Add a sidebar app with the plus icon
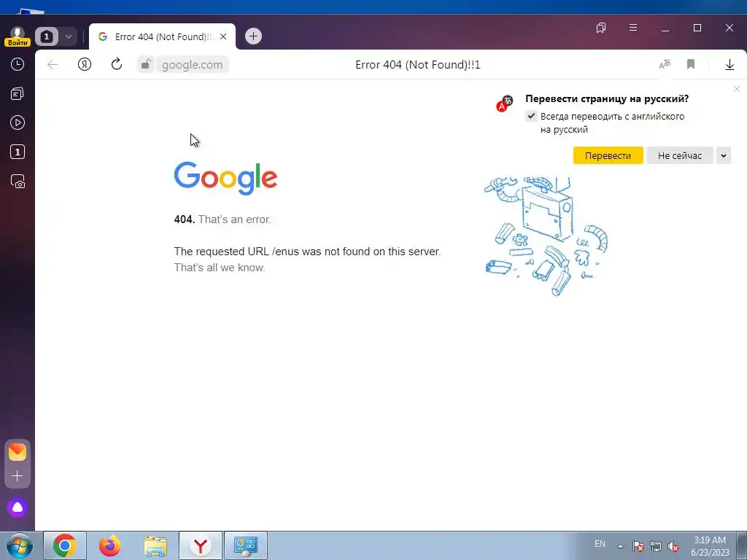Viewport: 747px width, 560px height. coord(18,475)
